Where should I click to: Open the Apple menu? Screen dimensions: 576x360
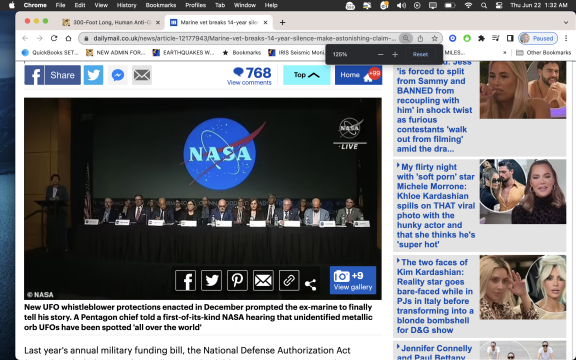point(12,5)
